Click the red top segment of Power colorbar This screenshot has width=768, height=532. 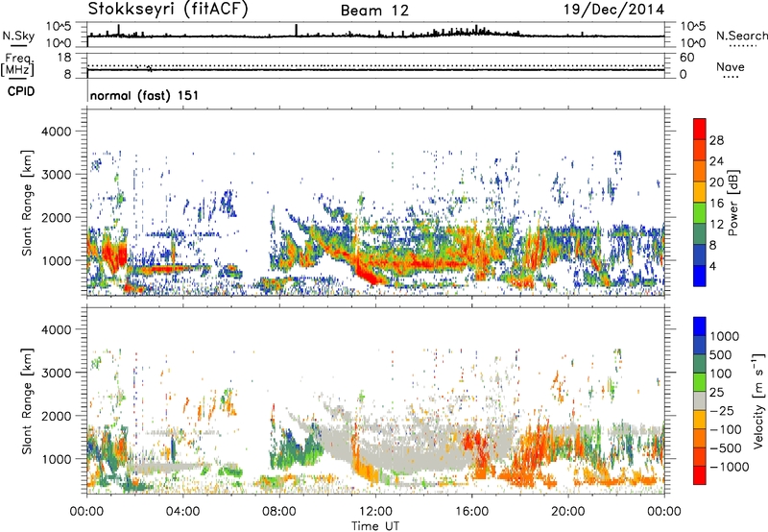(700, 129)
